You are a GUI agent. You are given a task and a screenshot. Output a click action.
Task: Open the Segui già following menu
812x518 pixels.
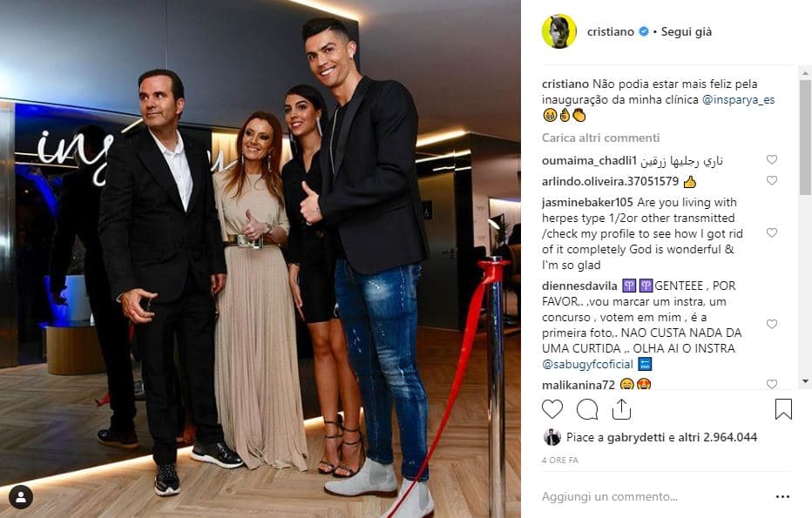point(687,31)
